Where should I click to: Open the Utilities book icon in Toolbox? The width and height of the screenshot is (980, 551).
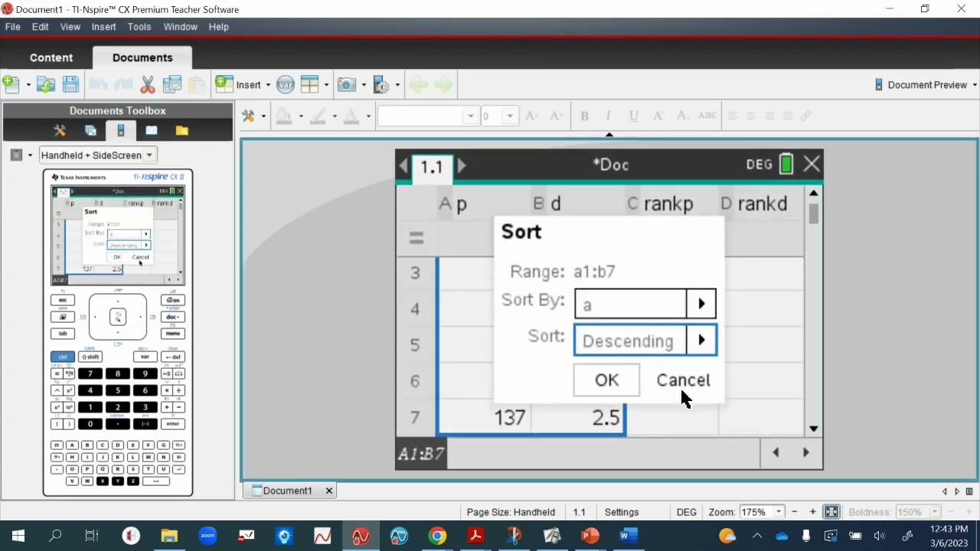152,131
